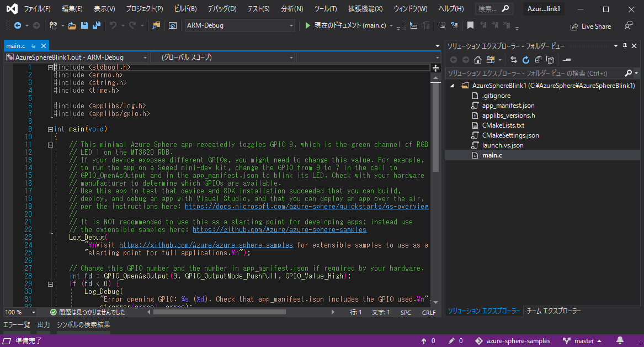The image size is (644, 347).
Task: Refresh the Solution Explorer folder view
Action: pos(526,60)
